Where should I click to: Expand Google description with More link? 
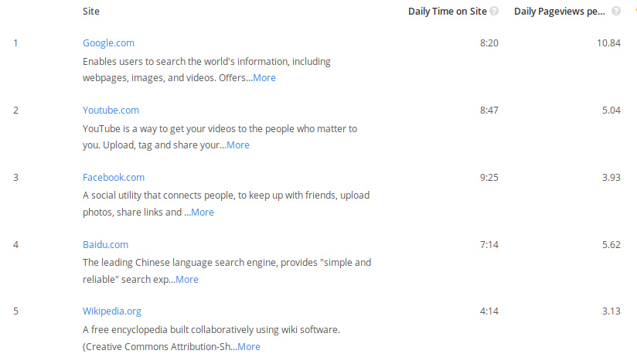coord(264,77)
